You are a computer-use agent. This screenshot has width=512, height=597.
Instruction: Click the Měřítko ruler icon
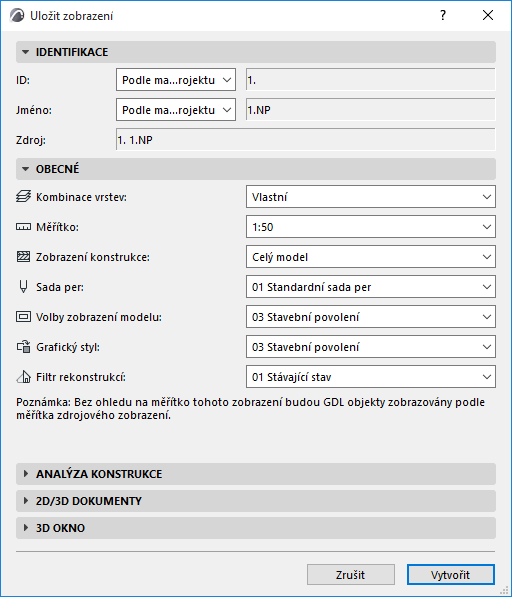pyautogui.click(x=23, y=227)
